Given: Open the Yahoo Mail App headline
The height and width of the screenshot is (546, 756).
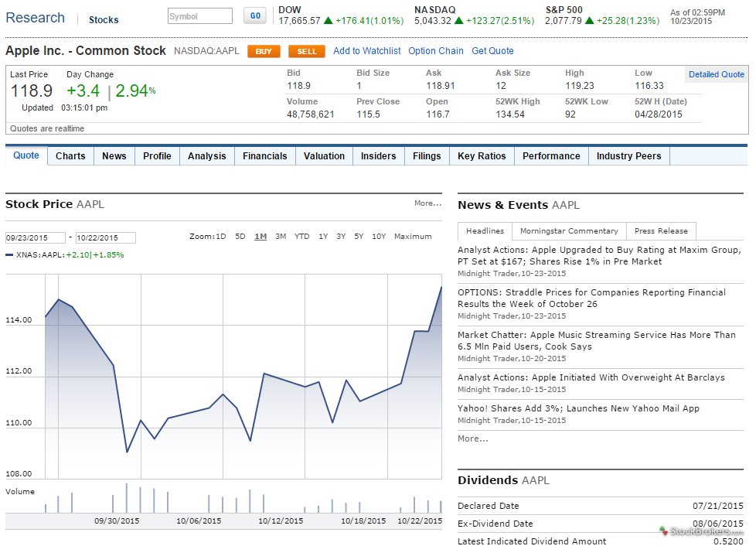Looking at the screenshot, I should 578,408.
